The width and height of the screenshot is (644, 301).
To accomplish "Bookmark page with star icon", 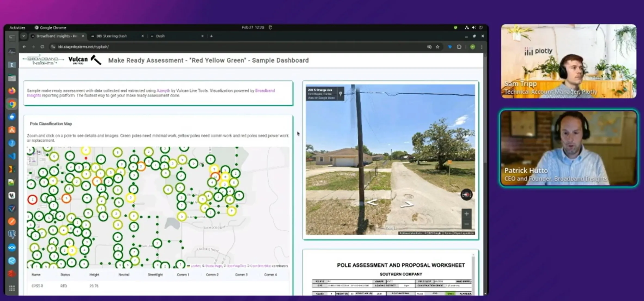I will 437,47.
